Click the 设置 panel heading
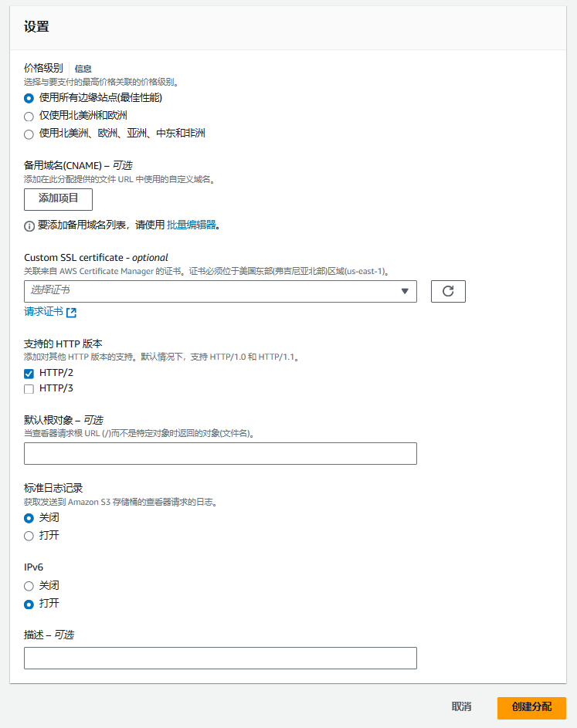Image resolution: width=577 pixels, height=728 pixels. click(x=37, y=27)
